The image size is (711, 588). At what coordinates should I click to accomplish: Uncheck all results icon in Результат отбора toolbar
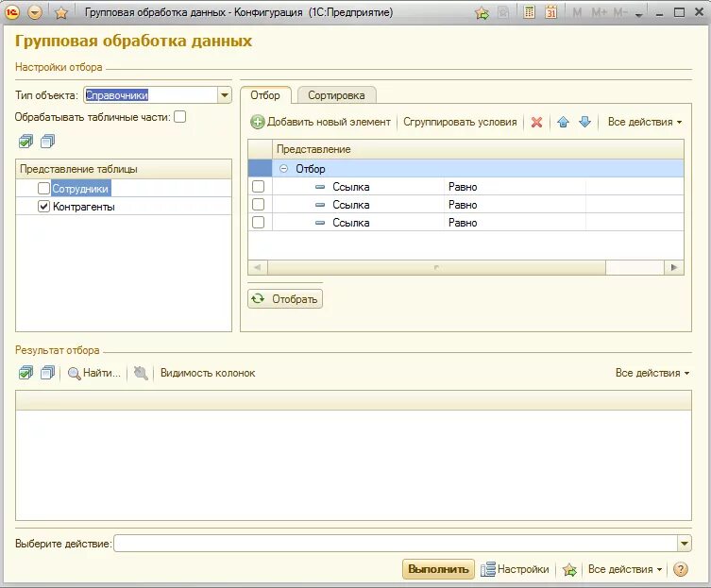[47, 373]
